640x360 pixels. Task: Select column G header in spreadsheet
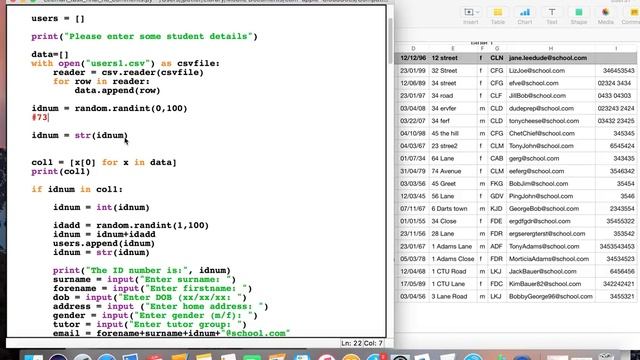pos(497,49)
